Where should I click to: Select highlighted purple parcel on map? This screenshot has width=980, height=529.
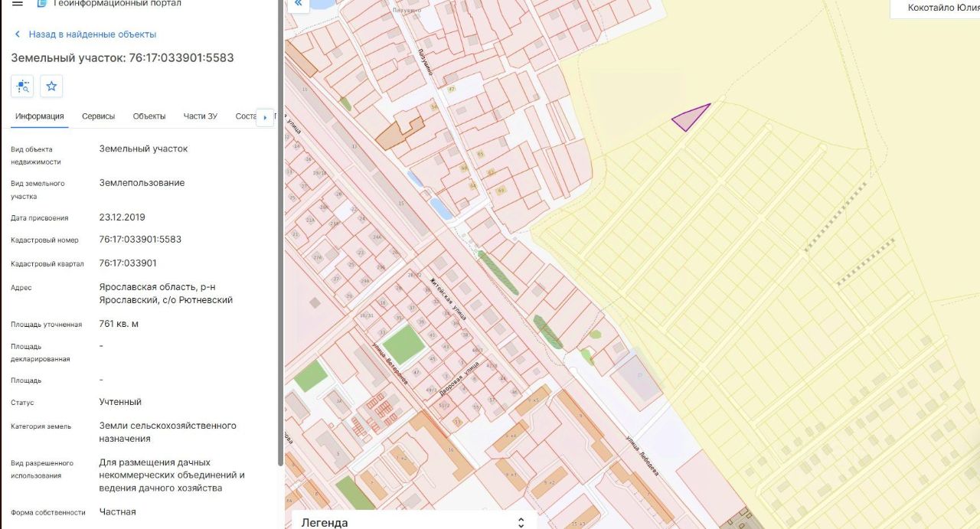pos(689,118)
